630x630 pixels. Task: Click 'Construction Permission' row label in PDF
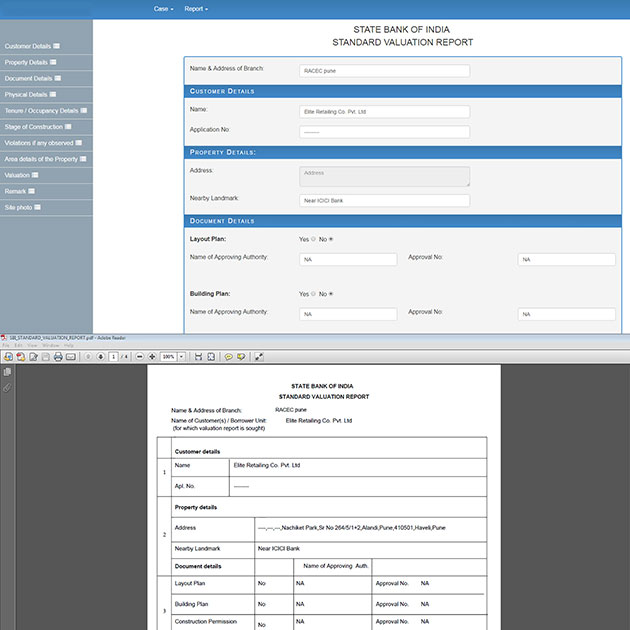tap(206, 622)
